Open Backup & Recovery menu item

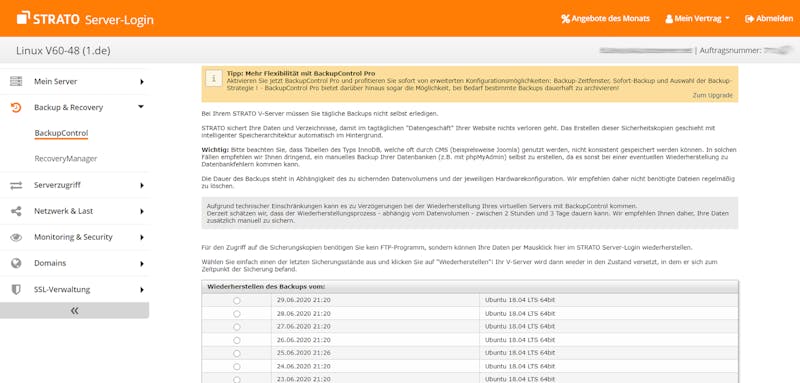tap(68, 108)
